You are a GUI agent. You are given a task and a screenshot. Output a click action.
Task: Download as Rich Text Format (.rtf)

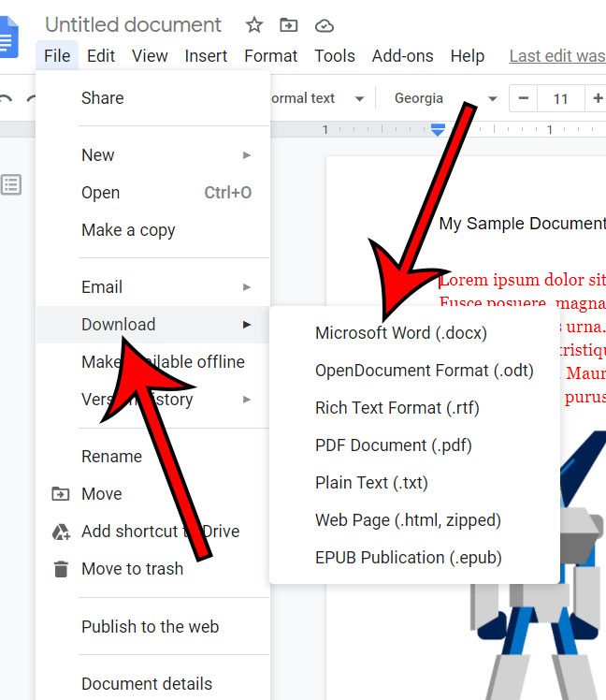click(x=414, y=408)
